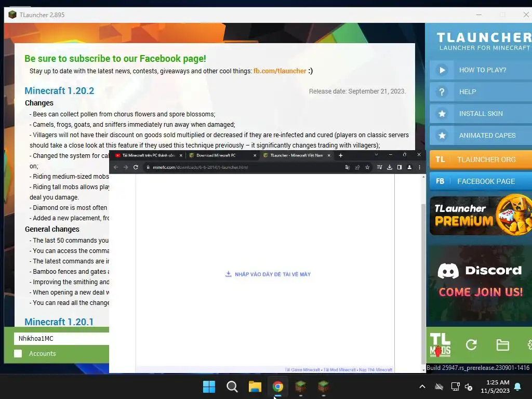Click 'Release date: September 21, 2023.' text
The height and width of the screenshot is (399, 532).
357,91
